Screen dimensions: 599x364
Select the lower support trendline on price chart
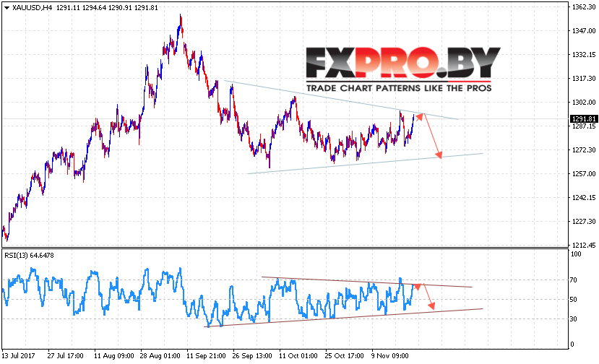(365, 163)
